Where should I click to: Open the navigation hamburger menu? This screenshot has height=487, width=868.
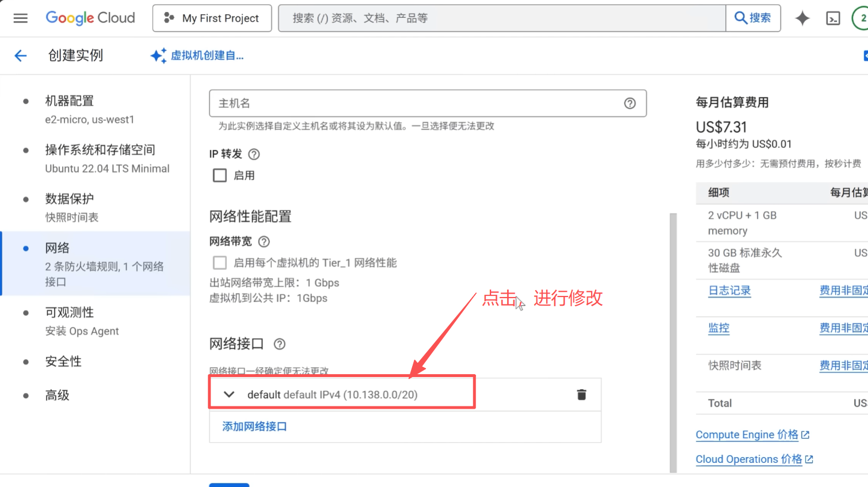tap(21, 17)
